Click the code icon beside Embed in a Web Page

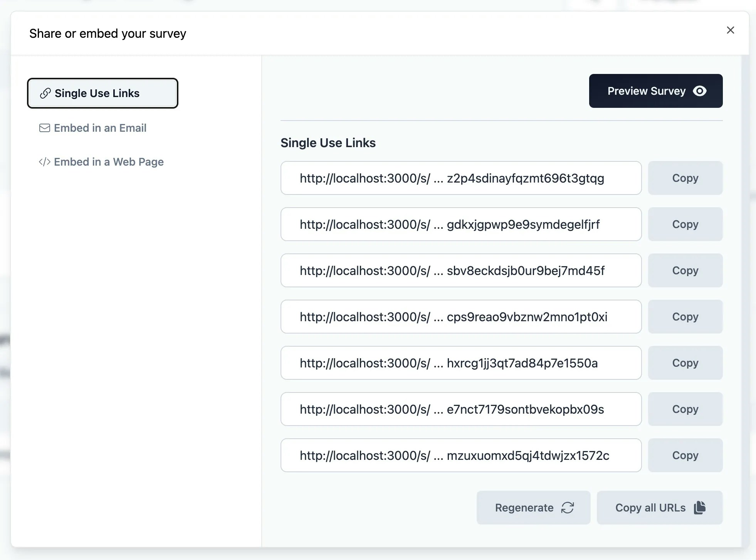click(x=45, y=162)
